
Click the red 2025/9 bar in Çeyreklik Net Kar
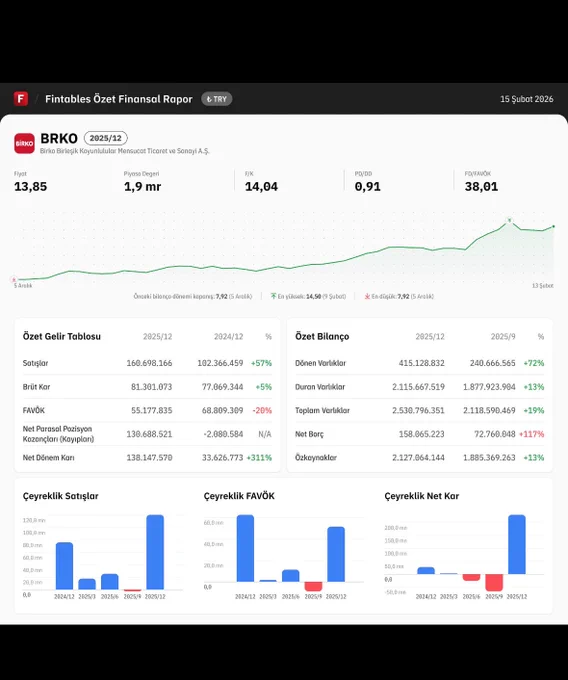coord(494,582)
